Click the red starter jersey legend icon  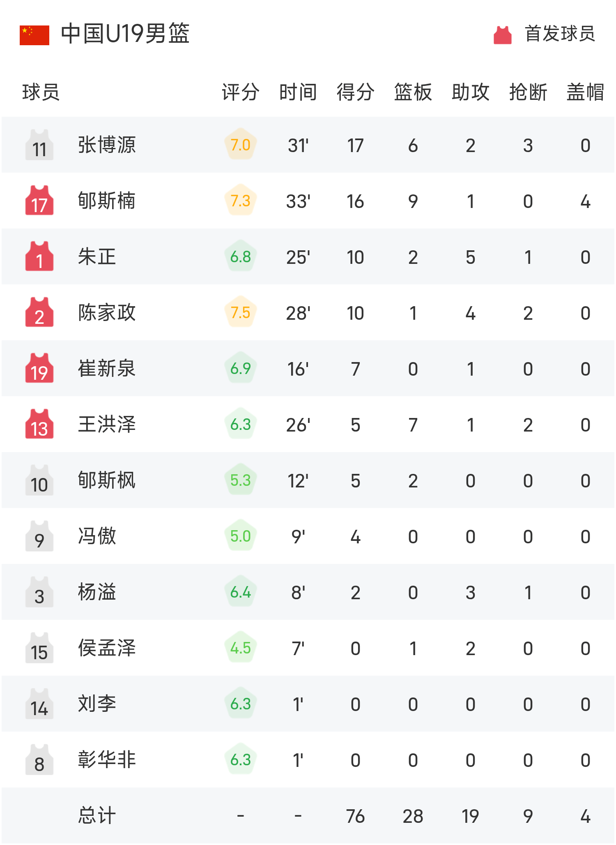[502, 35]
